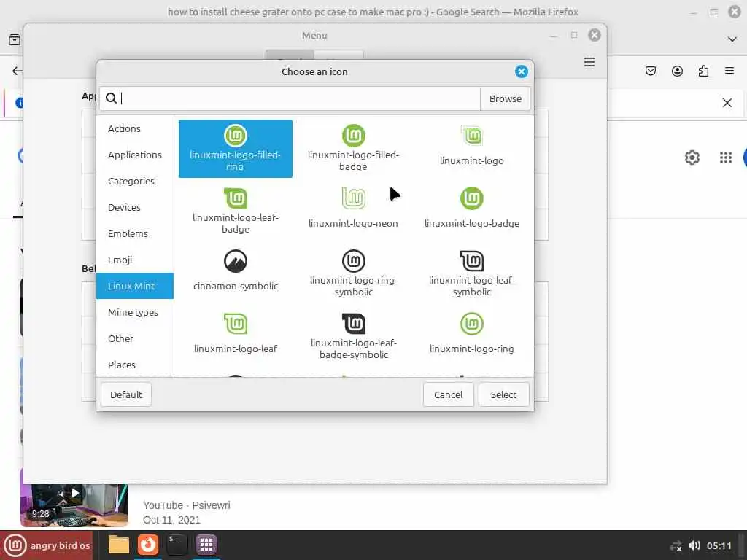Select the linuxmint-logo-leaf-badge icon
Image resolution: width=747 pixels, height=560 pixels.
(236, 211)
